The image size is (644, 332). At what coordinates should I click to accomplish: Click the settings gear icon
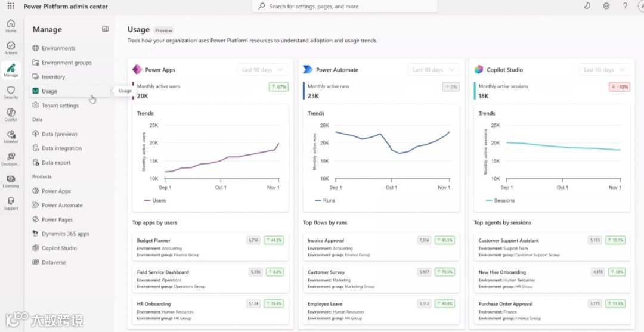point(606,6)
